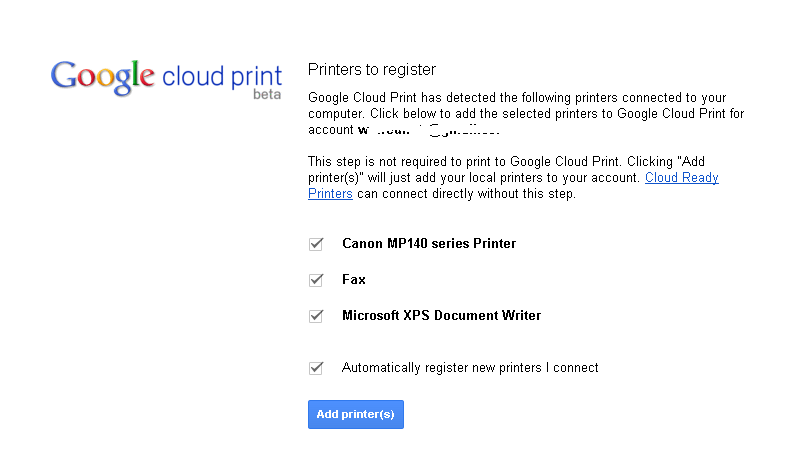806x456 pixels.
Task: Uncheck the Fax printer checkbox
Action: (316, 280)
